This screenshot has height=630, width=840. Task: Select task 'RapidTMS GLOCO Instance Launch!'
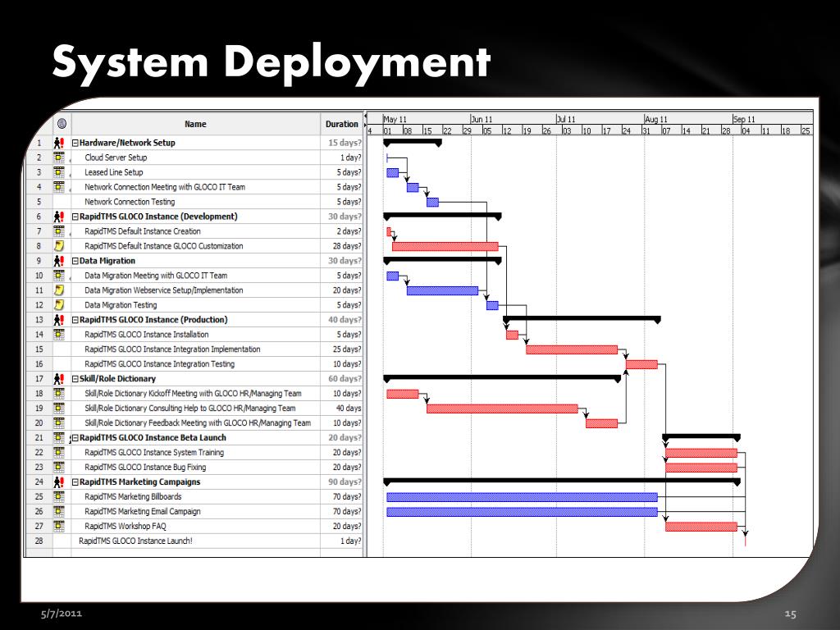coord(135,541)
